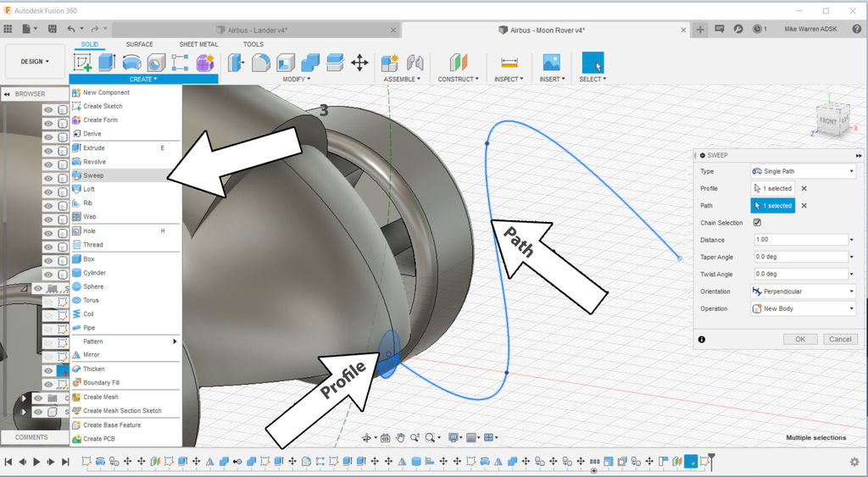Click the Measure ruler icon above Inspect

(x=509, y=63)
